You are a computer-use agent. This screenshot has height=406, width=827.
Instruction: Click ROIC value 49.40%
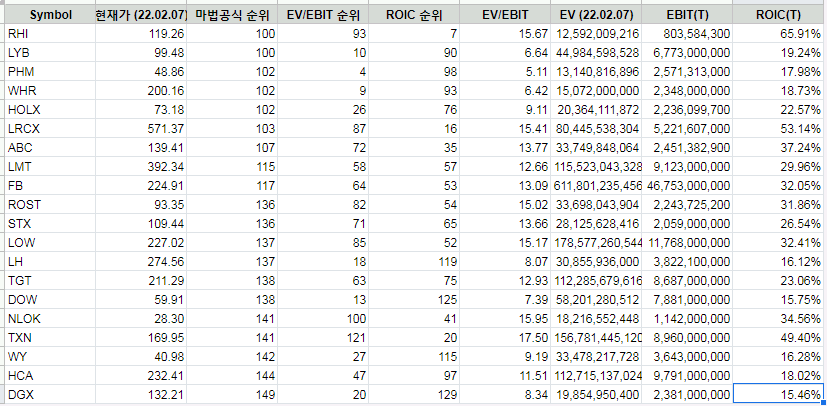click(x=778, y=337)
